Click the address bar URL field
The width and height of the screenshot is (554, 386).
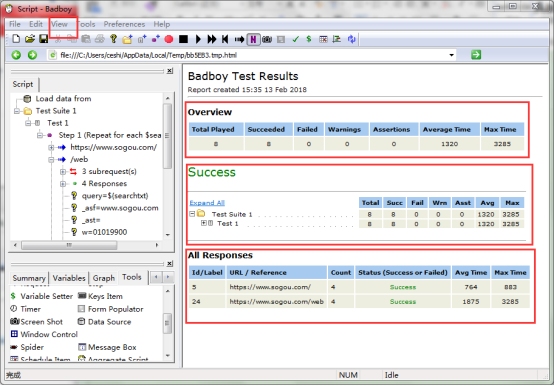(x=252, y=55)
